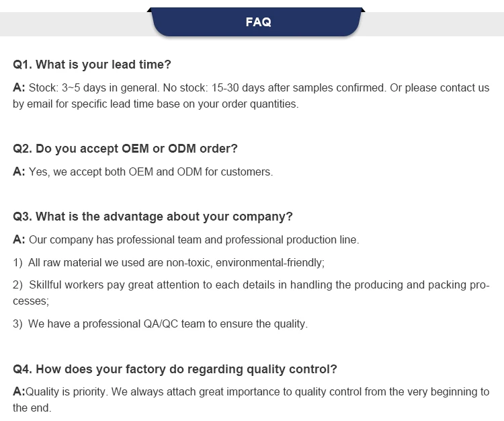504x421 pixels.
Task: Click the answer accepting OEM and ODM
Action: [142, 171]
